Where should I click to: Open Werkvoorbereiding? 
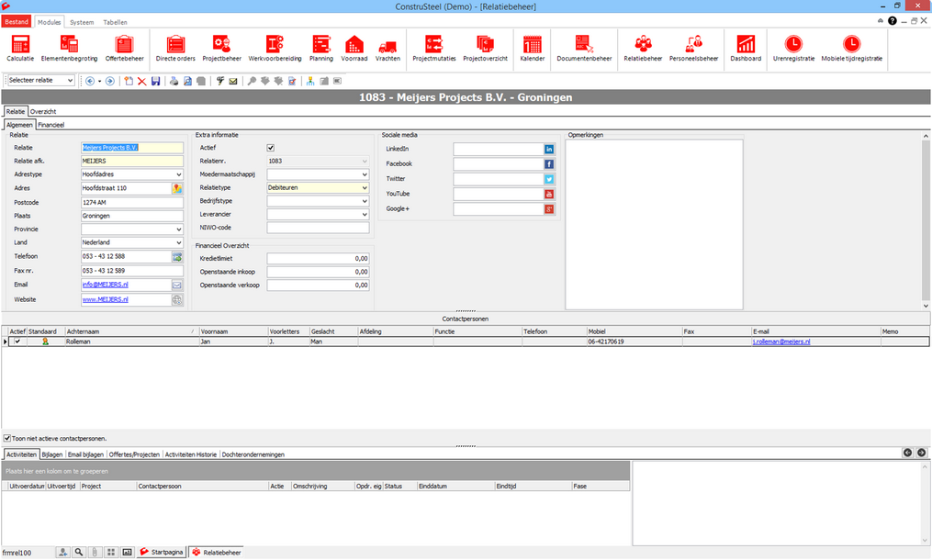click(x=275, y=48)
